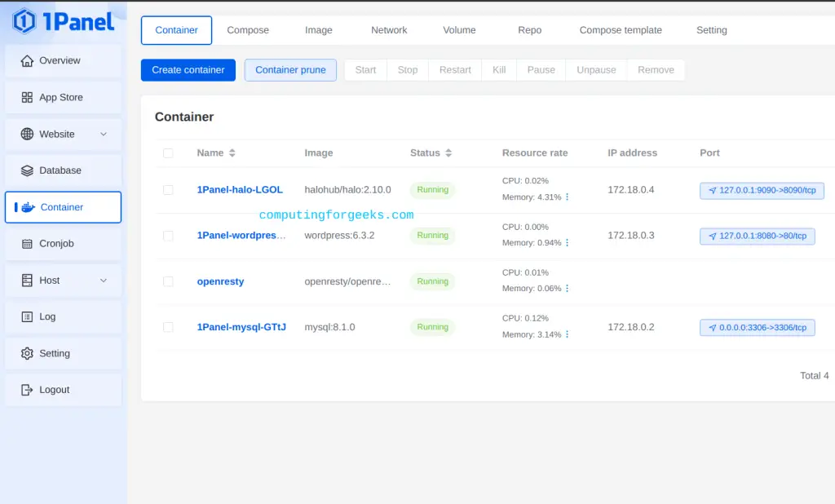835x504 pixels.
Task: Click the Create container button
Action: click(x=188, y=70)
